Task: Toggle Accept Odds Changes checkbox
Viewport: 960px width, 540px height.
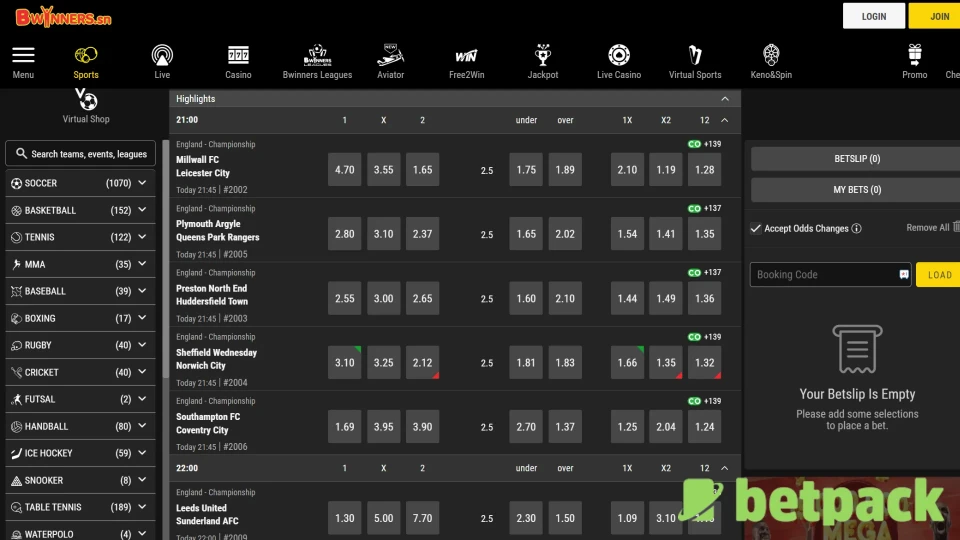Action: click(756, 228)
